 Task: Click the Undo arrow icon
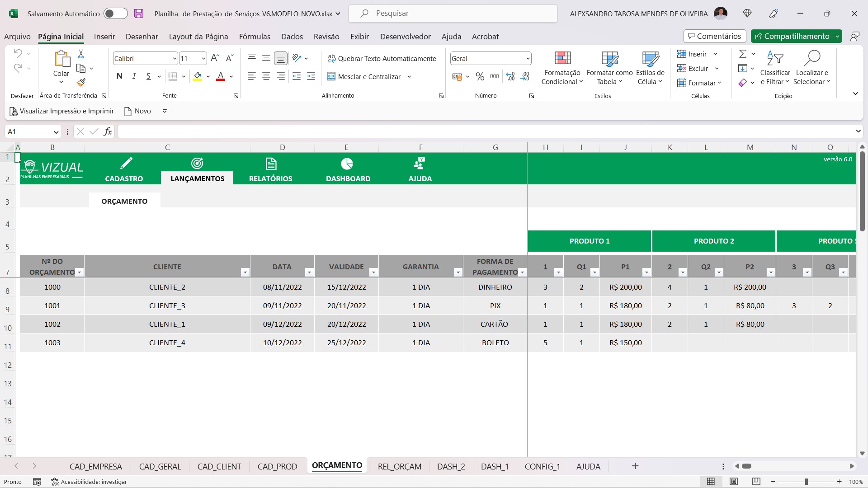pos(18,53)
